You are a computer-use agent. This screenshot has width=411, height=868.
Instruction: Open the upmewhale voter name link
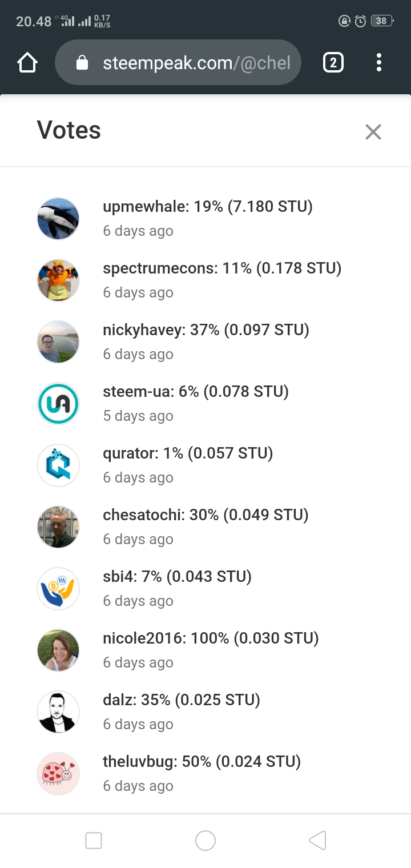point(145,207)
